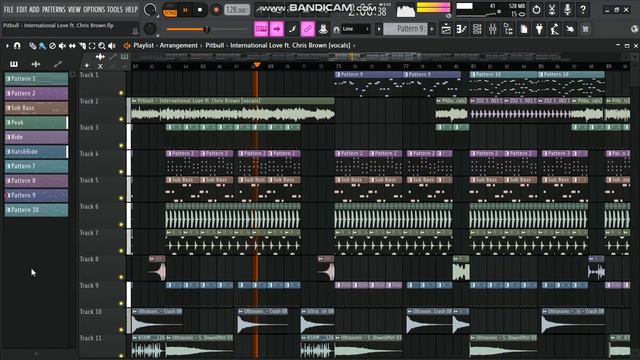
Task: Show pattern clips in picker panel
Action: [14, 64]
